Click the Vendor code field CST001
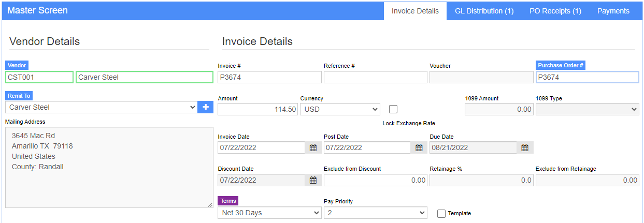The height and width of the screenshot is (223, 644). click(39, 77)
